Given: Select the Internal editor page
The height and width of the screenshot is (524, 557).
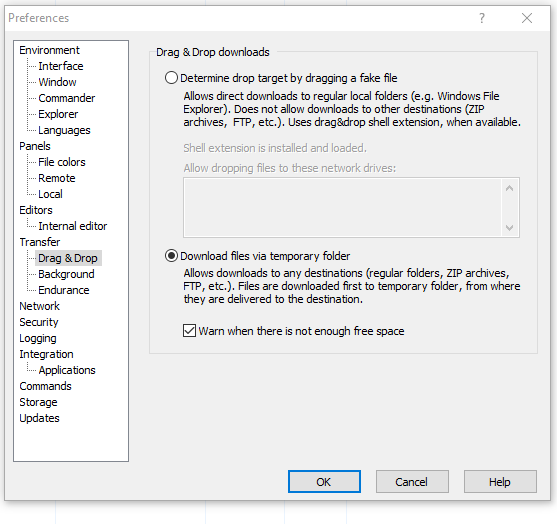Looking at the screenshot, I should (x=72, y=226).
